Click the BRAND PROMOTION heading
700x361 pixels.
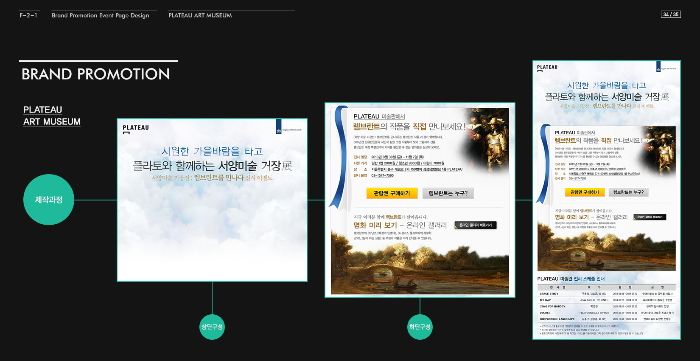[x=96, y=74]
